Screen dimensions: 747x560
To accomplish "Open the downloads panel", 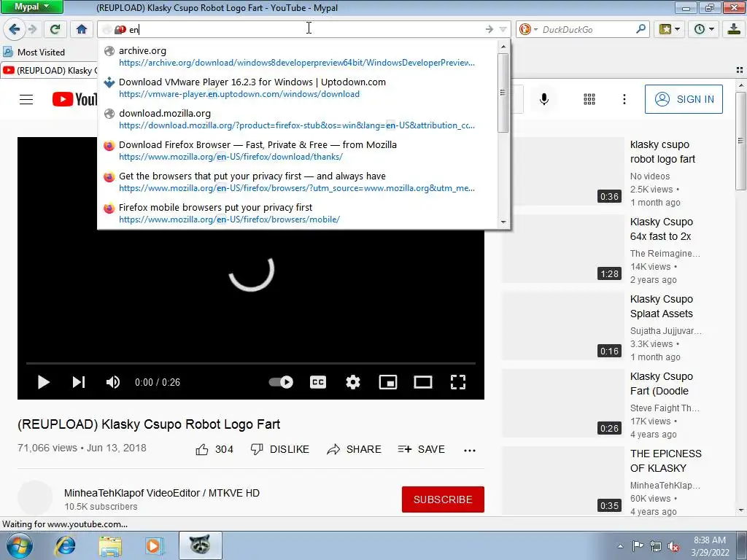I will 734,29.
